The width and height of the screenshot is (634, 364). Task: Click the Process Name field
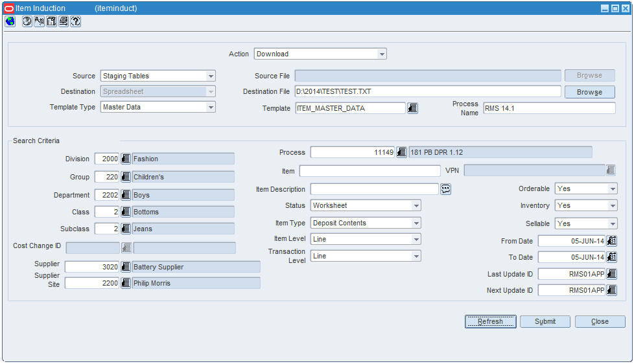(550, 108)
